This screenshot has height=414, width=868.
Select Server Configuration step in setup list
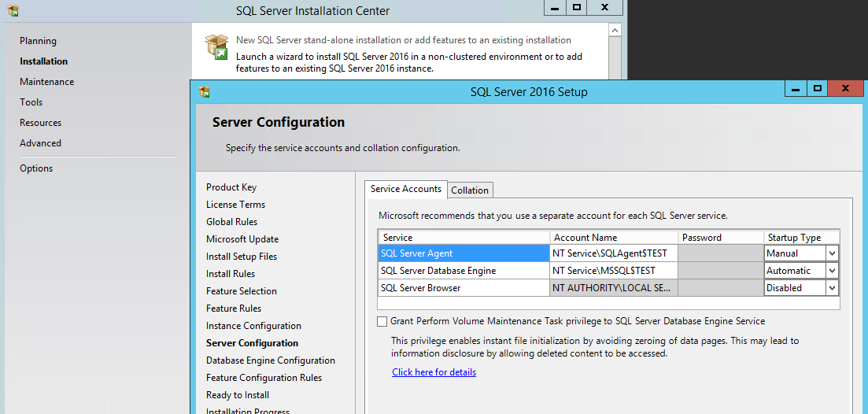point(253,343)
